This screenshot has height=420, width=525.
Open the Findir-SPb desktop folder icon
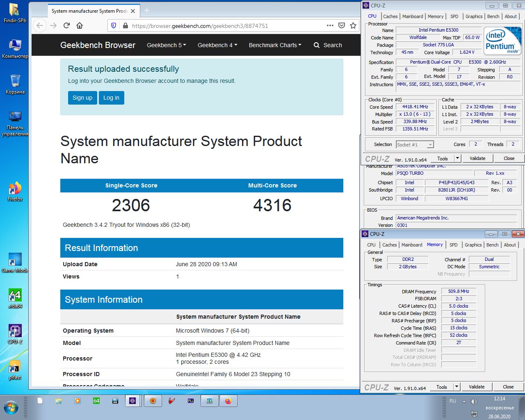pyautogui.click(x=15, y=12)
